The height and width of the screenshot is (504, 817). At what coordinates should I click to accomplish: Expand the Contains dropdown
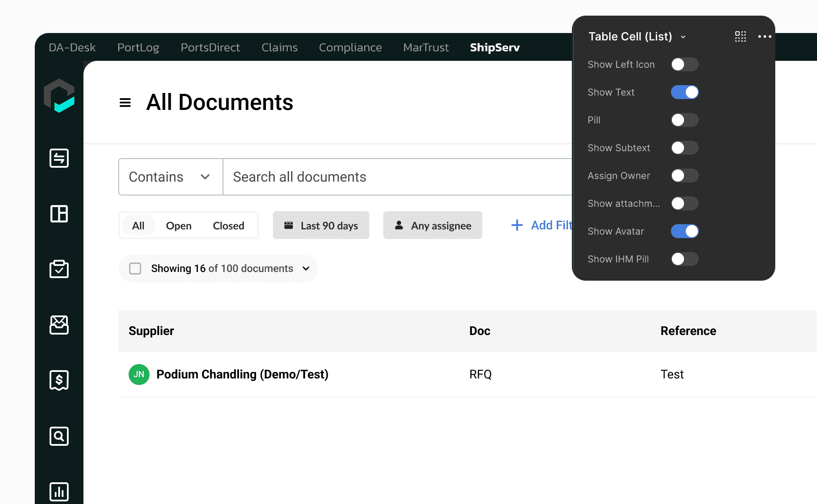(x=171, y=177)
